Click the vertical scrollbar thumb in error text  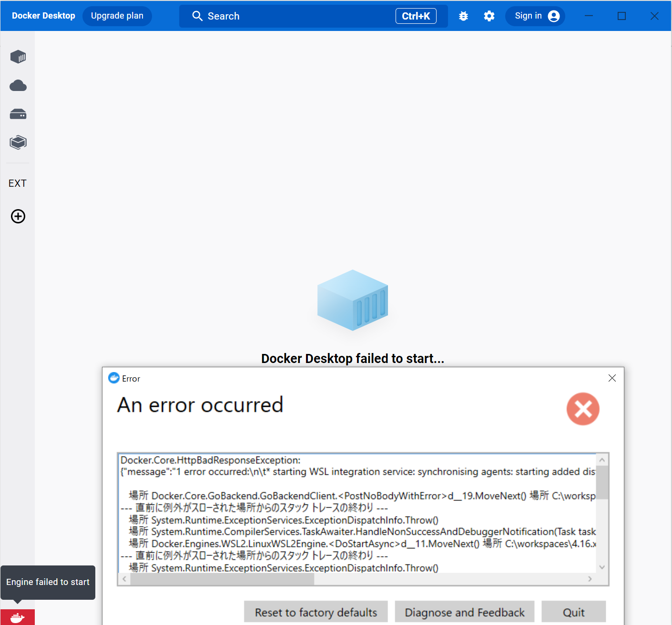[602, 483]
